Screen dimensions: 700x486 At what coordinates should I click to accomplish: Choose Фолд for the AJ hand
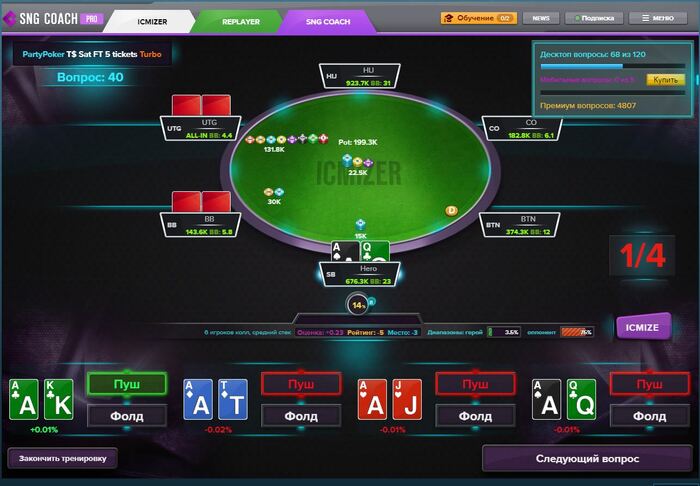click(475, 416)
